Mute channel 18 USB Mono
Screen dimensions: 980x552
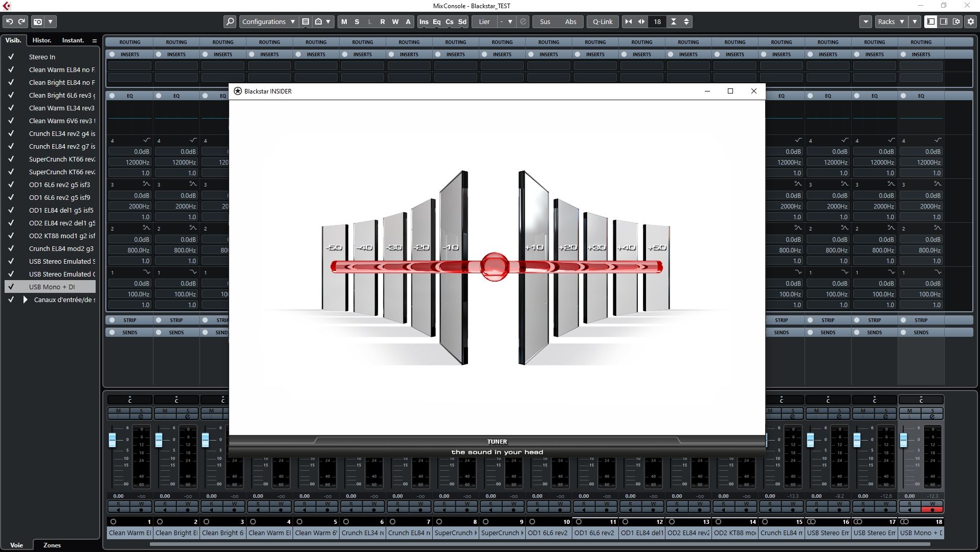(x=909, y=411)
